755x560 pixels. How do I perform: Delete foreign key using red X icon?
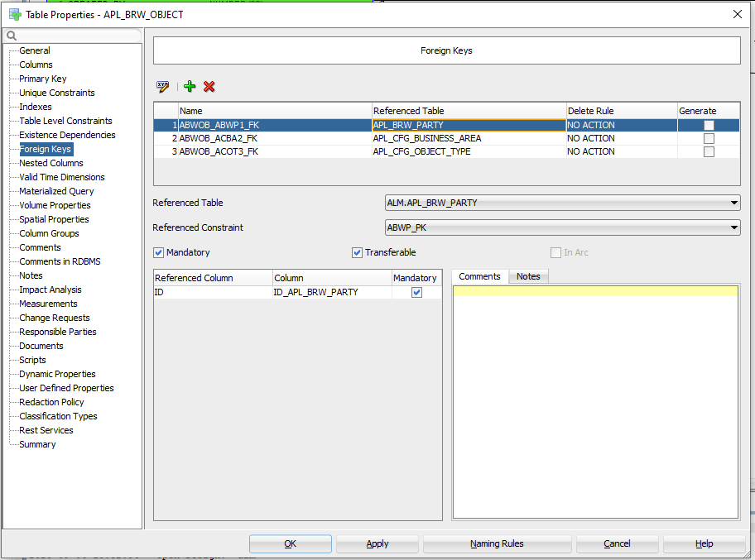209,87
